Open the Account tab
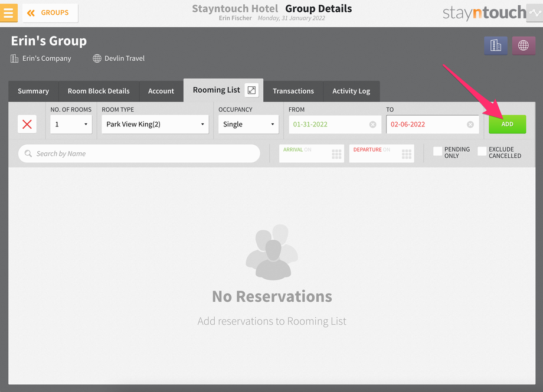The width and height of the screenshot is (543, 392). (x=161, y=91)
